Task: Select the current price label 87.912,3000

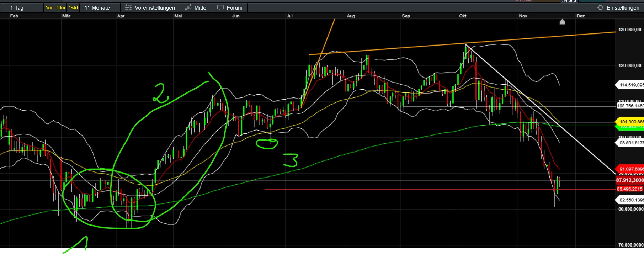Action: 630,180
